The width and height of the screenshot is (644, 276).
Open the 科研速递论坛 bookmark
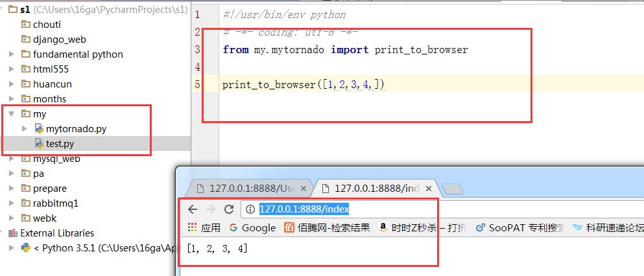point(609,227)
